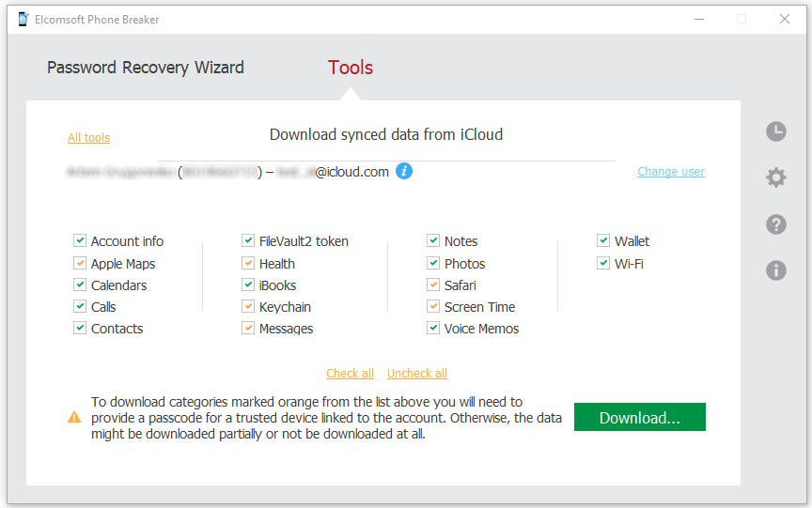Open the history clock icon in sidebar
Image resolution: width=812 pixels, height=508 pixels.
click(775, 131)
